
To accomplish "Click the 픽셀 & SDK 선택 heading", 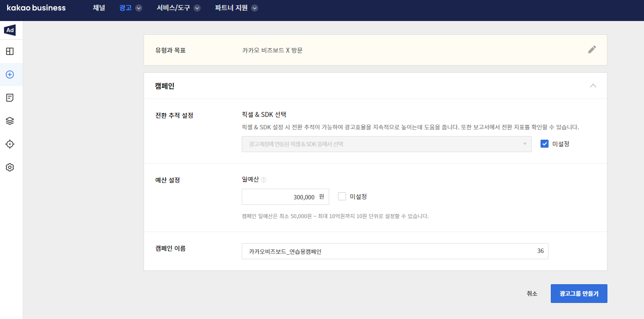I will click(264, 115).
